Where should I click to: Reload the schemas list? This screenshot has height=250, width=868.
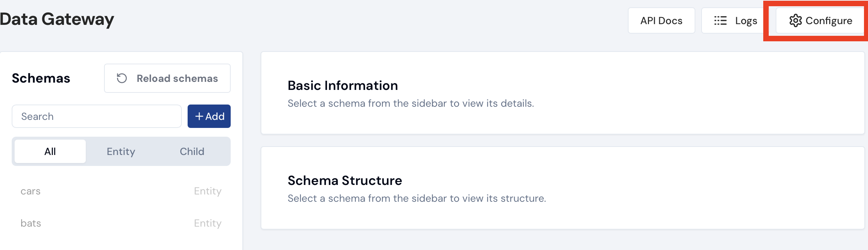pyautogui.click(x=167, y=78)
